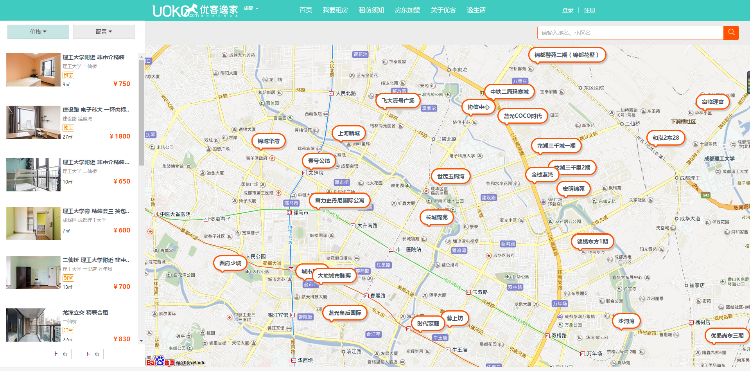Select the 锦城东方1期 map marker
The image size is (750, 371).
(592, 241)
